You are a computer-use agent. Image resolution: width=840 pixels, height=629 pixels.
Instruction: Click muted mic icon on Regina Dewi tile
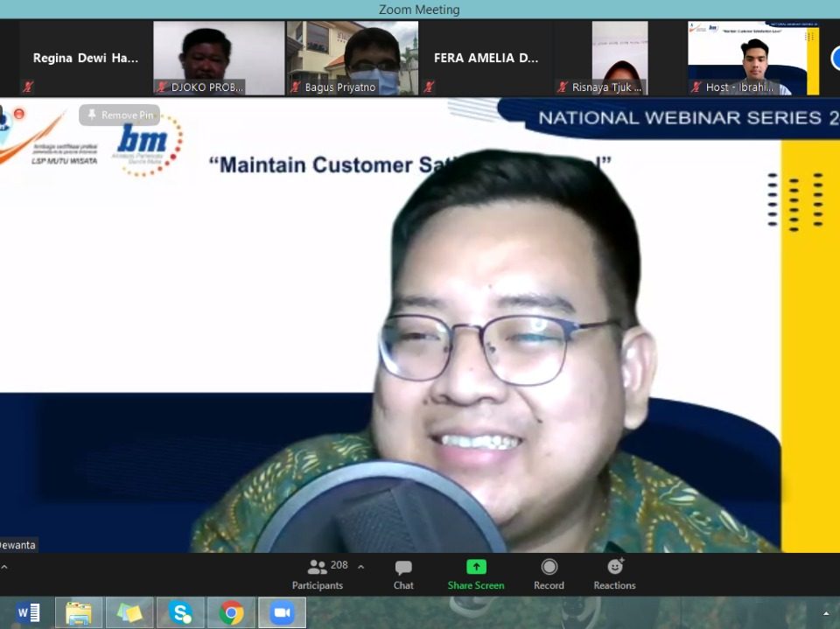pos(28,87)
